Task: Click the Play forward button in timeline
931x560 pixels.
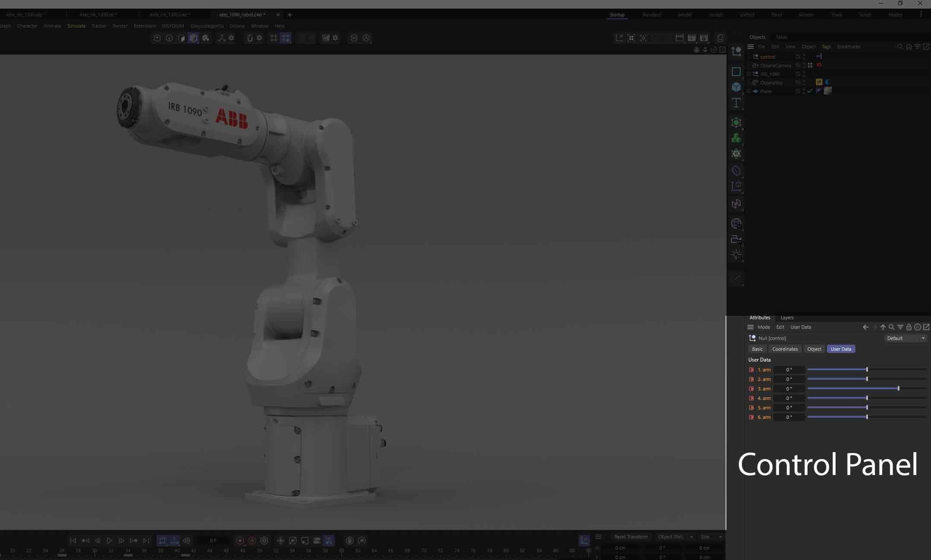Action: coord(110,541)
